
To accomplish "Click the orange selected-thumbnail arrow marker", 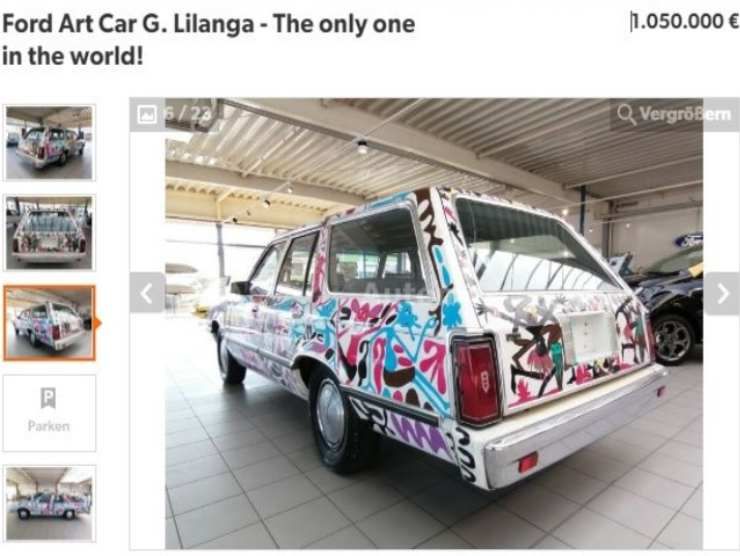I will tap(98, 323).
